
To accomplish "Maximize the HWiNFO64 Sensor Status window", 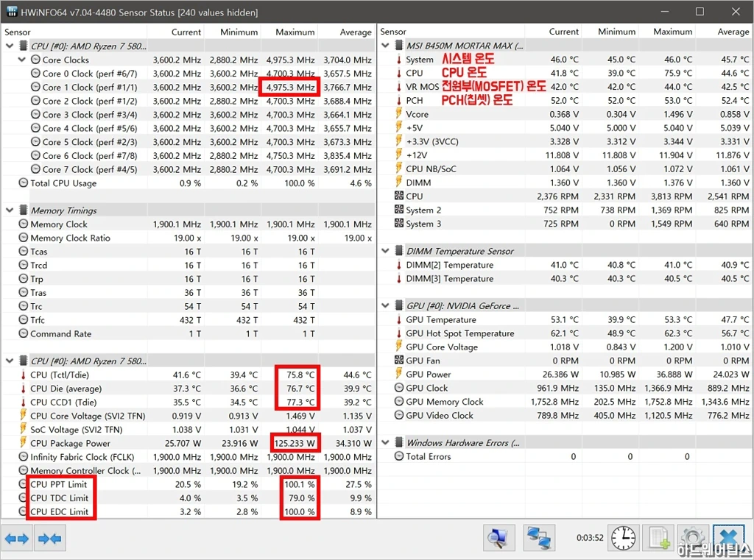I will [x=700, y=12].
